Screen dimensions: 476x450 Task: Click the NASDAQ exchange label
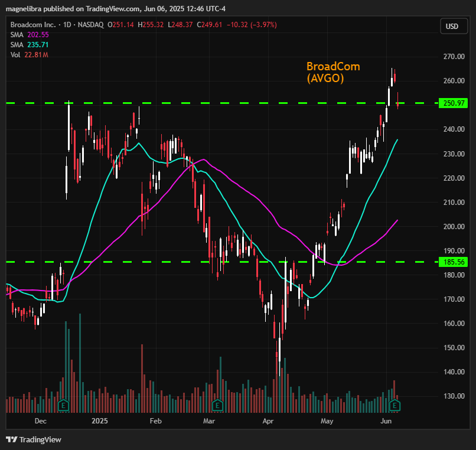pos(91,25)
